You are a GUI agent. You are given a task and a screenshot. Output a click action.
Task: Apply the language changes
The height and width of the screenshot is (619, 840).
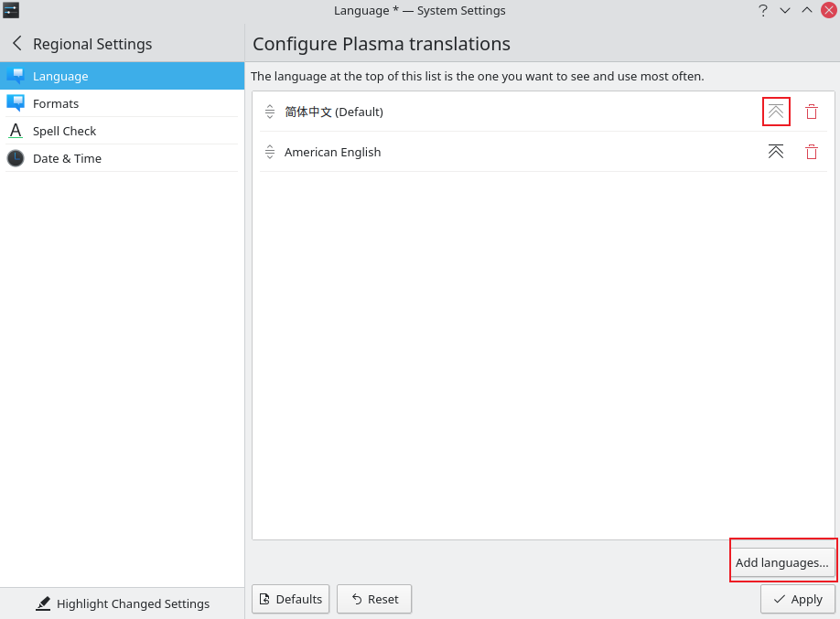(798, 599)
